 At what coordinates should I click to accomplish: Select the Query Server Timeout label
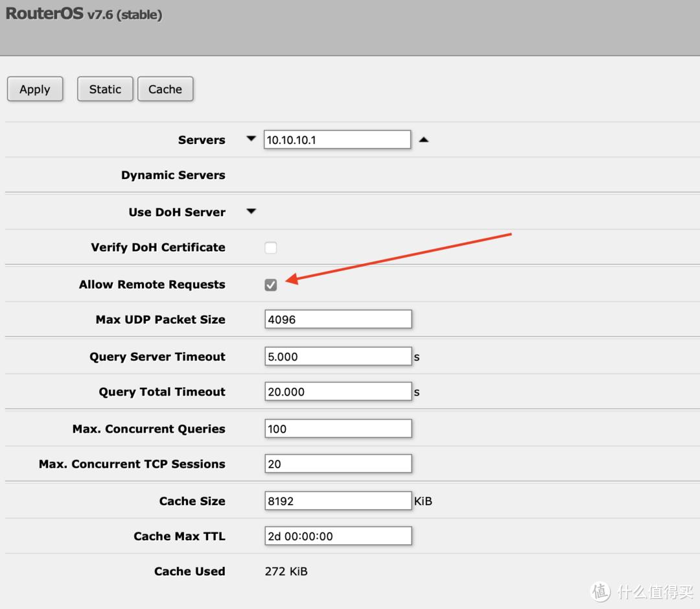pyautogui.click(x=157, y=357)
